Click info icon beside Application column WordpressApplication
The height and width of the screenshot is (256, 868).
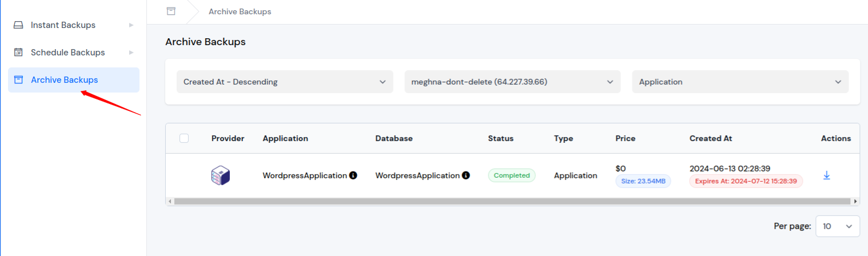click(353, 175)
